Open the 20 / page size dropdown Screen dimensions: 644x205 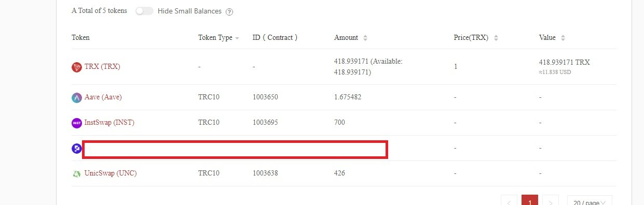590,201
